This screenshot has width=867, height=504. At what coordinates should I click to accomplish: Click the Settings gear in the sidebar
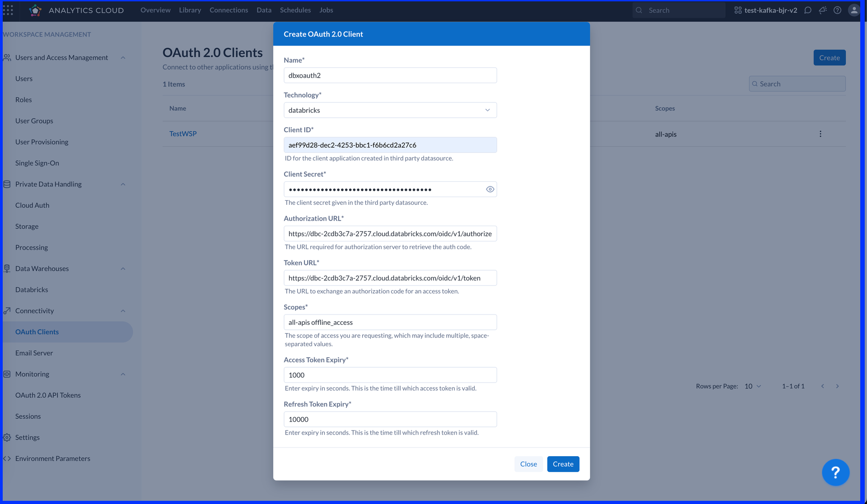click(x=7, y=437)
